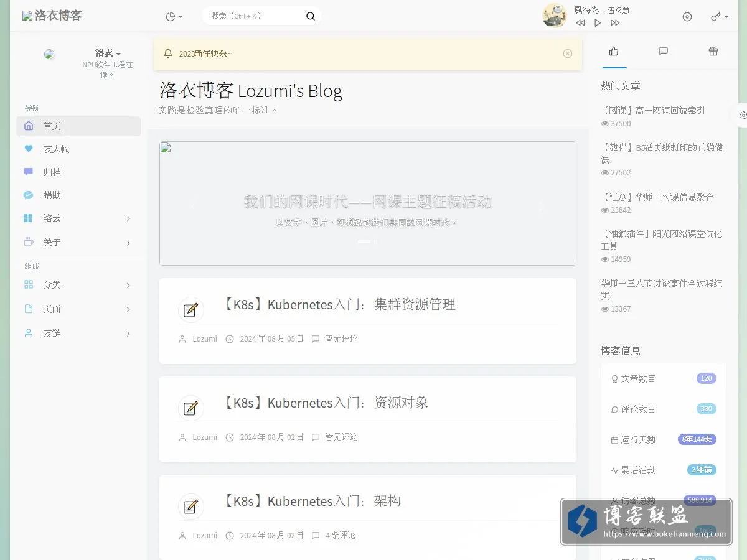Click the 运行天数 badge 8年144天
This screenshot has width=747, height=560.
pos(697,439)
